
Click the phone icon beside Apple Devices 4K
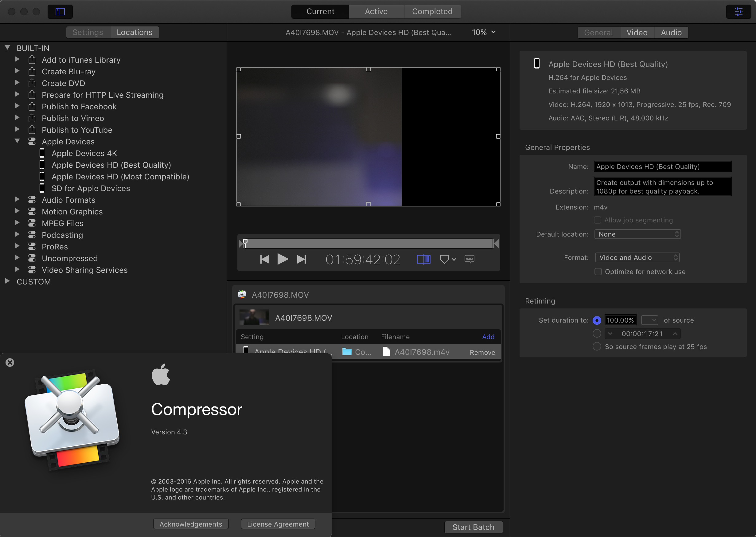(42, 153)
